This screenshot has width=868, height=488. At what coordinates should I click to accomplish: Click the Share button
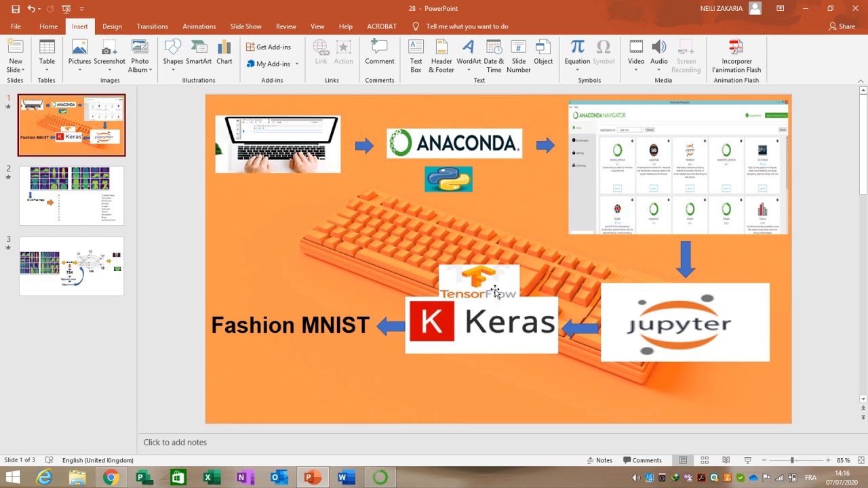(842, 26)
